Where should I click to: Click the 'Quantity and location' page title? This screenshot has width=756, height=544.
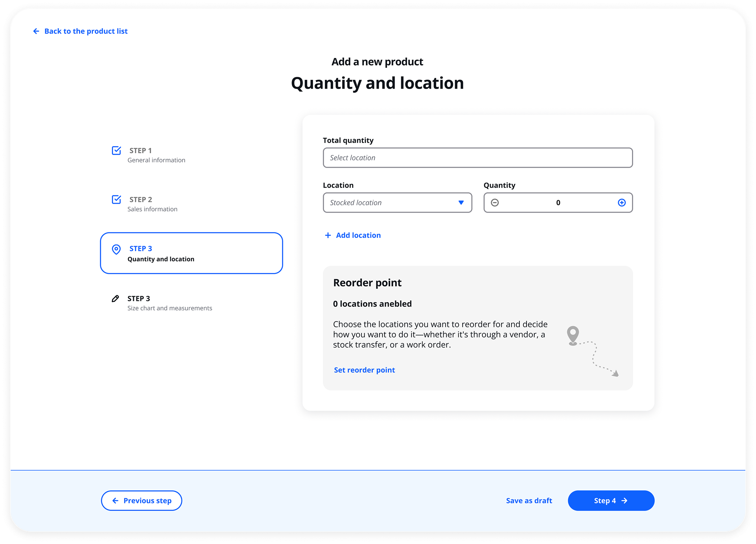(x=377, y=83)
